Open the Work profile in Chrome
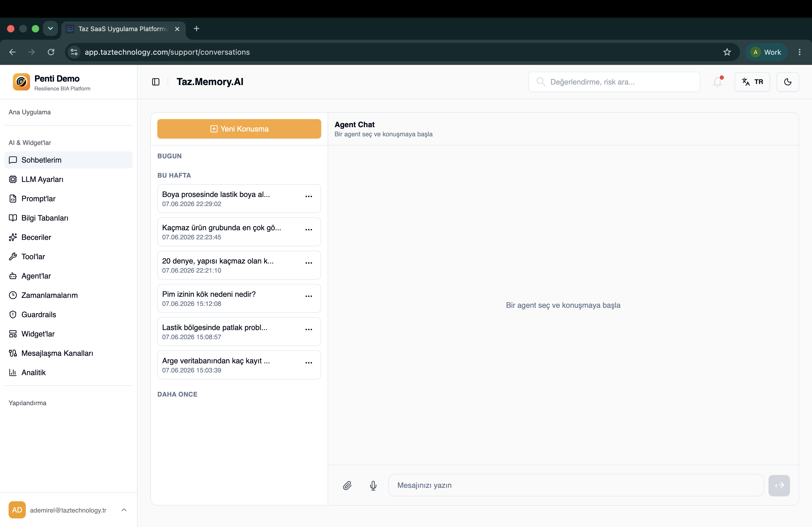 766,52
